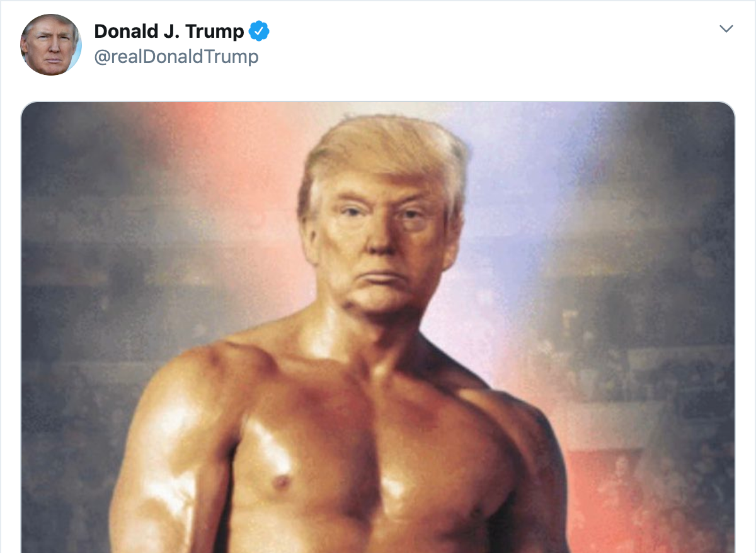This screenshot has height=553, width=756.
Task: Click the blue verified badge icon
Action: tap(259, 31)
